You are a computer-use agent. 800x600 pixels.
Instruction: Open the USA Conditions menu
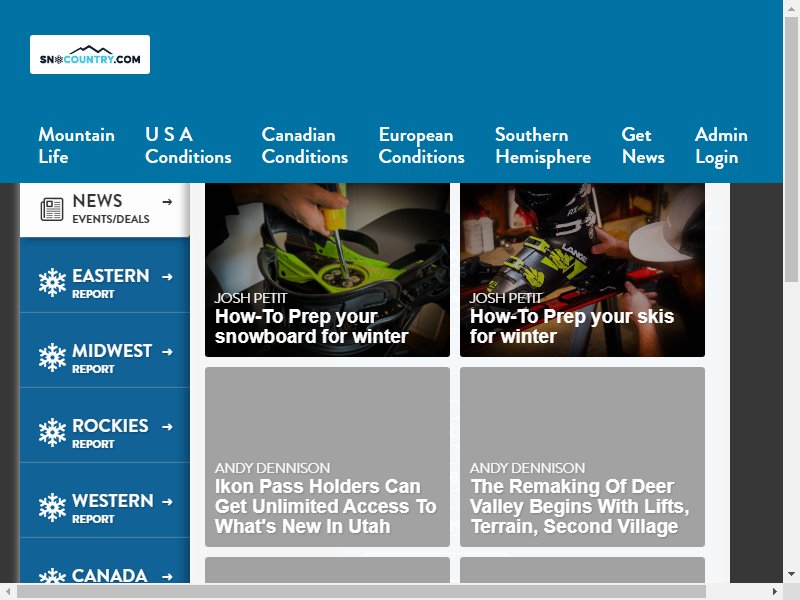tap(188, 146)
